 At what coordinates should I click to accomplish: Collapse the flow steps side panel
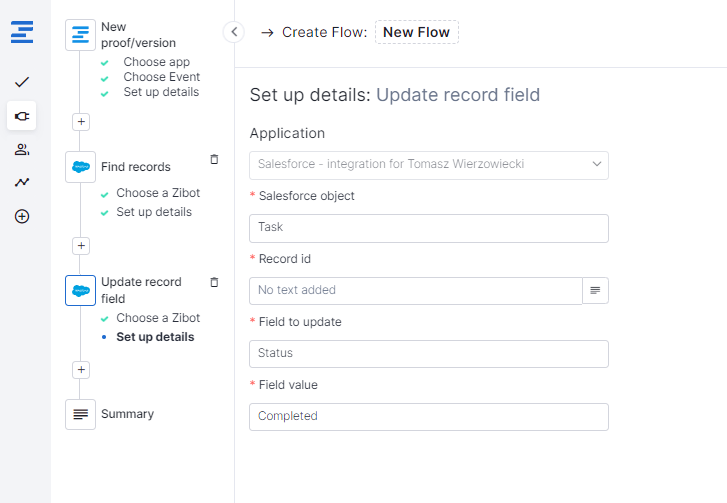click(234, 32)
